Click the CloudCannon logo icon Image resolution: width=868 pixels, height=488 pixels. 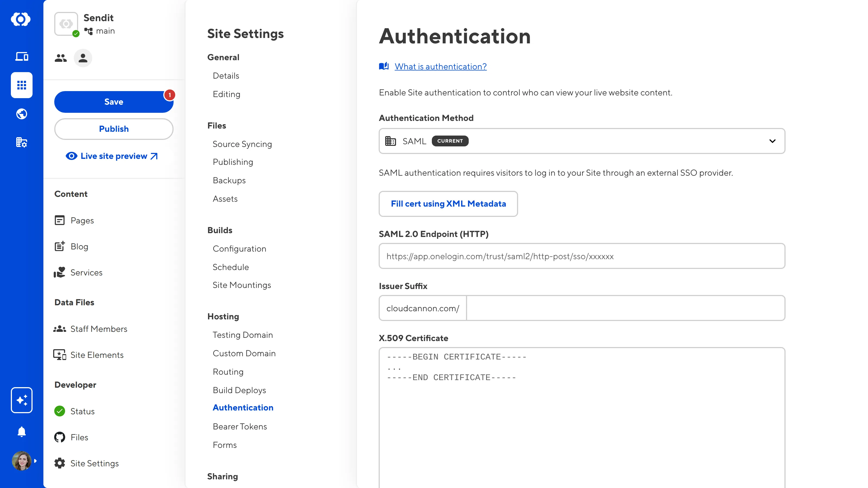21,19
